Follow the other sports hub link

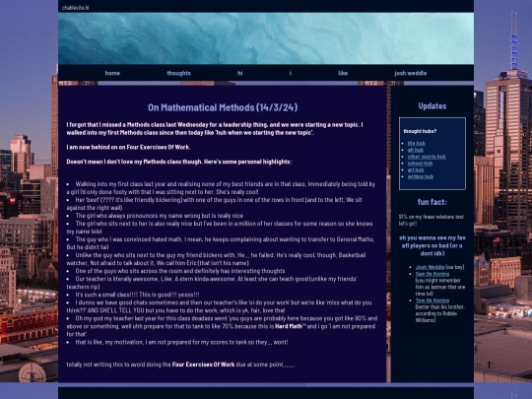pos(427,157)
